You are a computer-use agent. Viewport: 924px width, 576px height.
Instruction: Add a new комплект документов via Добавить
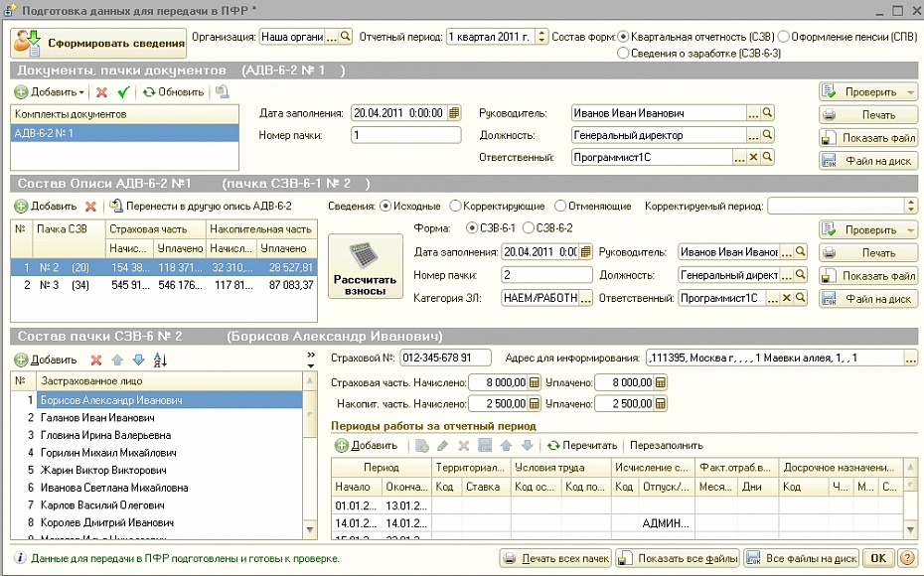pyautogui.click(x=50, y=92)
